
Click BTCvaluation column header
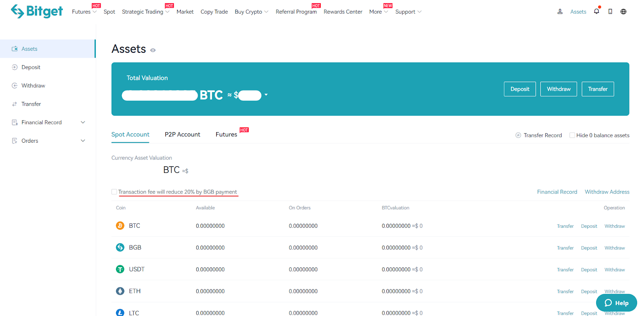click(395, 208)
